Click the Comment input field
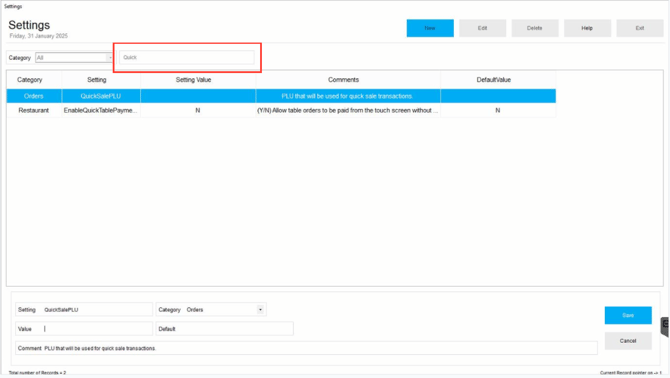This screenshot has height=378, width=670. (306, 348)
